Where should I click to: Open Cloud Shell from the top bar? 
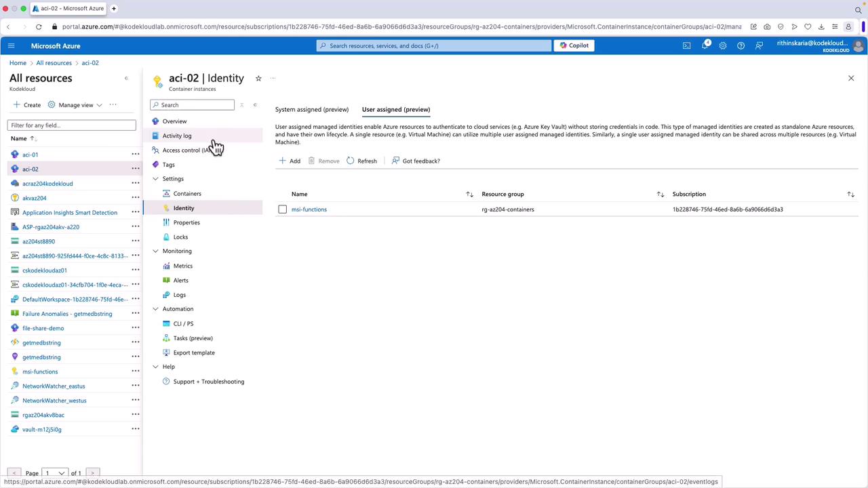coord(687,45)
